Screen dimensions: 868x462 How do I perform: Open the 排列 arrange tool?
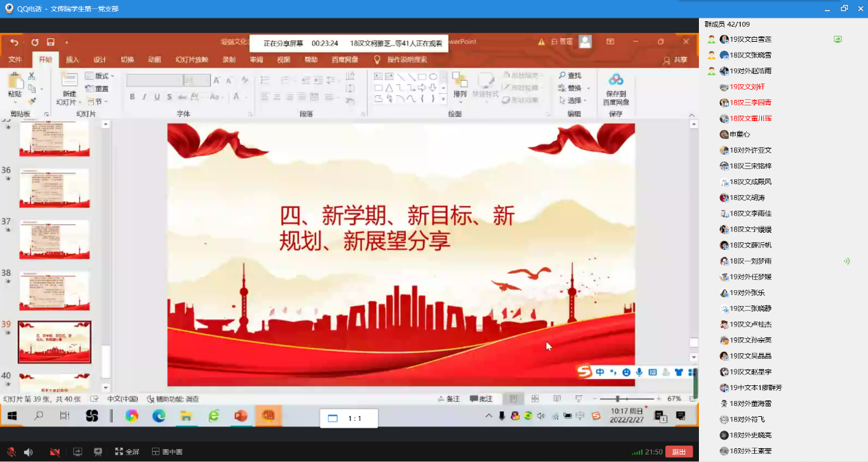pyautogui.click(x=459, y=85)
